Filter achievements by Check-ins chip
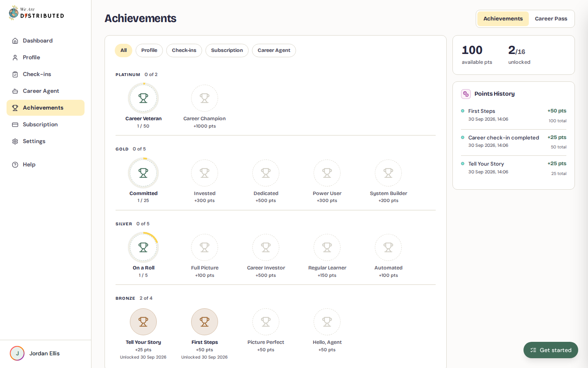 (184, 50)
